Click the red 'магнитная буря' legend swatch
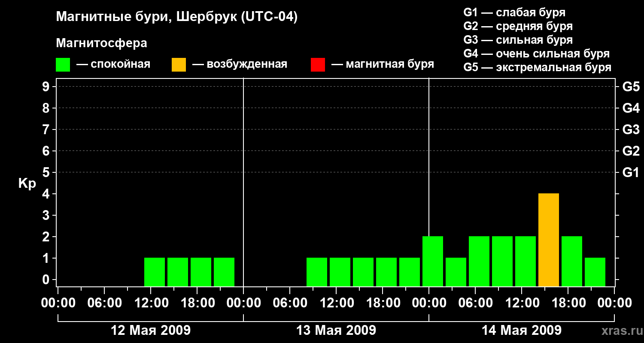 point(318,65)
